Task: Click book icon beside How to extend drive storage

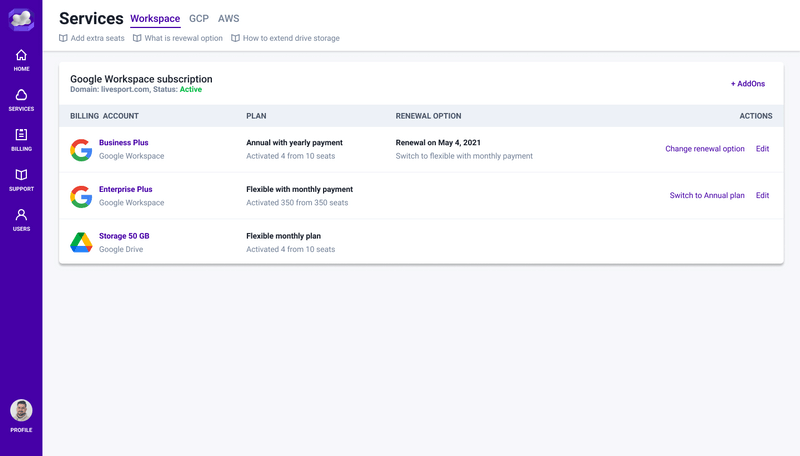Action: (x=235, y=38)
